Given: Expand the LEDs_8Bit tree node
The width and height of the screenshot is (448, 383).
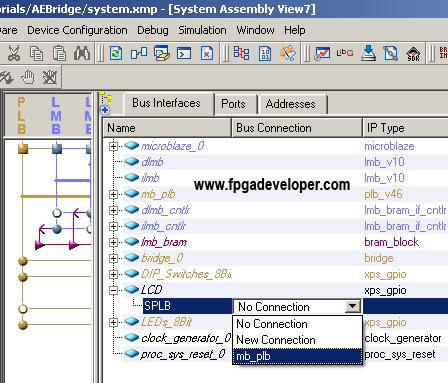Looking at the screenshot, I should (x=113, y=322).
